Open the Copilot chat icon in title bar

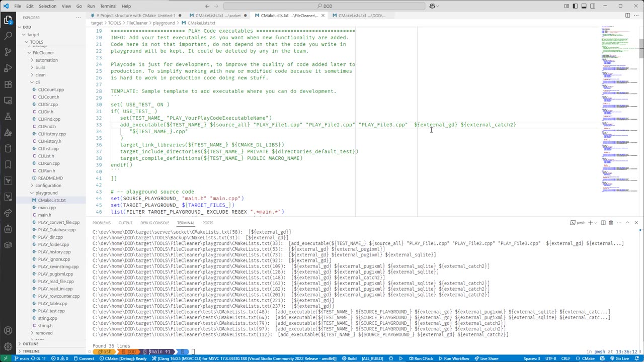[x=432, y=6]
